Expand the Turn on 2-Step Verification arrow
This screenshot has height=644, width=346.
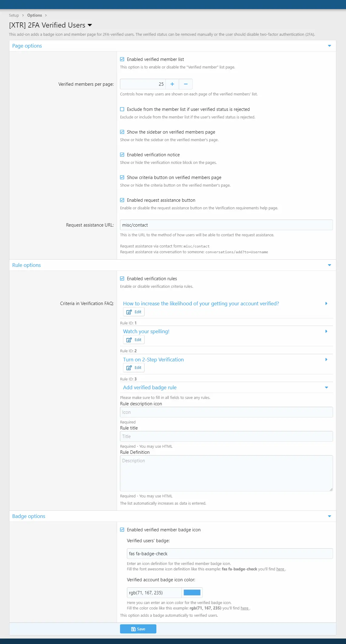point(326,360)
